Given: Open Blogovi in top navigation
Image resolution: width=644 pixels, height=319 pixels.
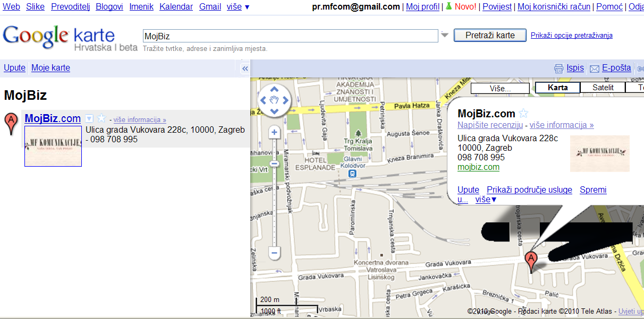Looking at the screenshot, I should (x=109, y=6).
